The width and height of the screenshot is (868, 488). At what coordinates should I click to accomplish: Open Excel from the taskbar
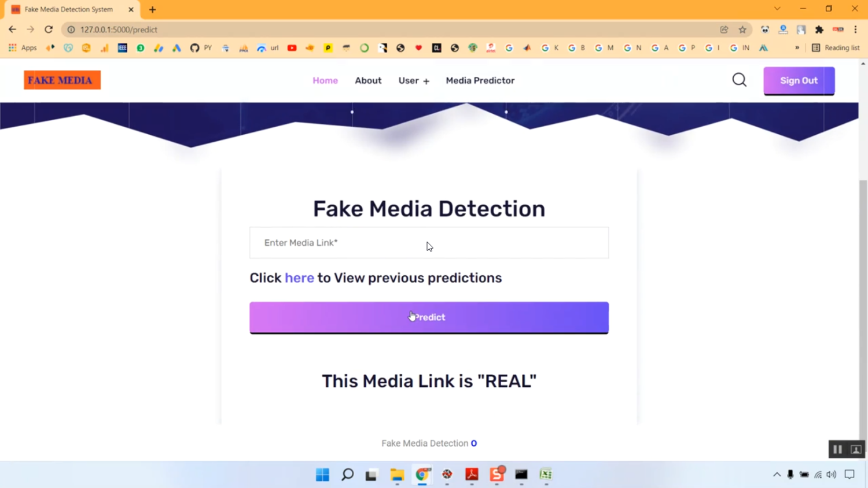coord(546,475)
